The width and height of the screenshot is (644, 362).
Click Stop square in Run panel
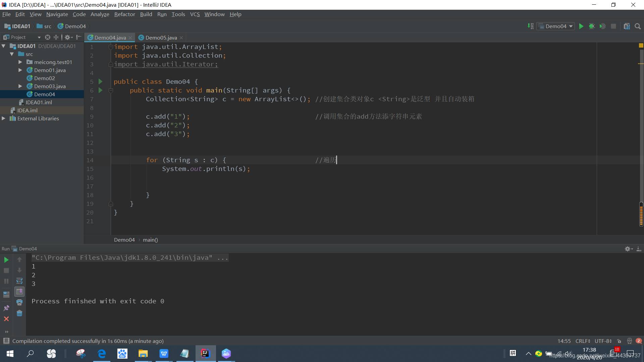tap(6, 270)
